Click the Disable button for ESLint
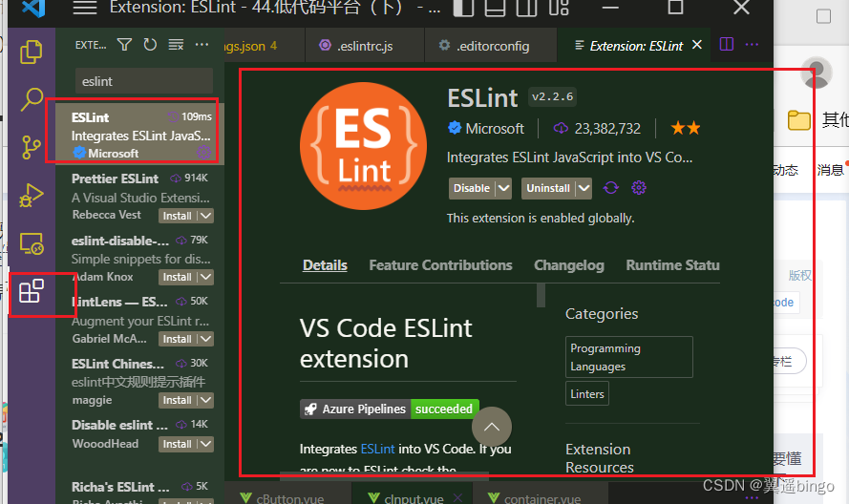The image size is (849, 504). (x=472, y=188)
